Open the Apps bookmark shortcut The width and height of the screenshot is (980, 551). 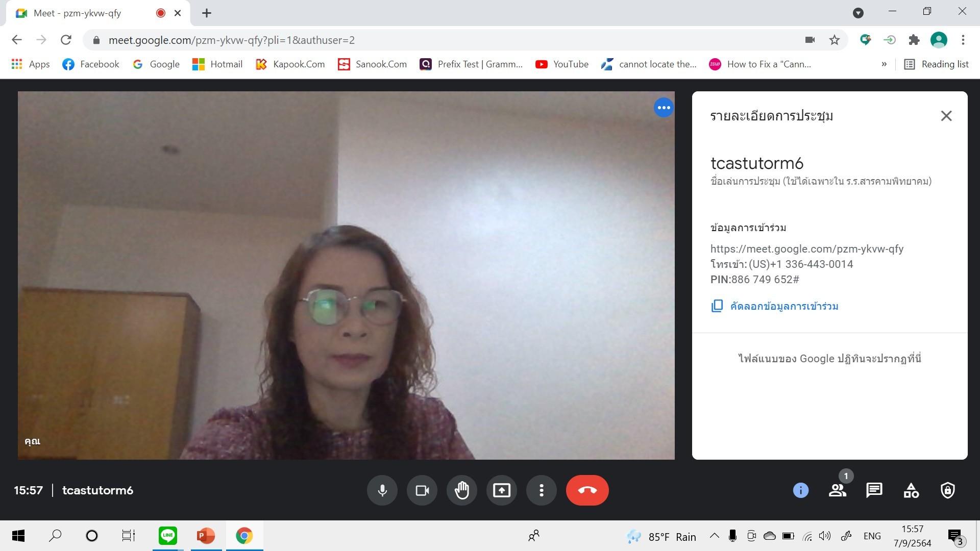pyautogui.click(x=31, y=64)
